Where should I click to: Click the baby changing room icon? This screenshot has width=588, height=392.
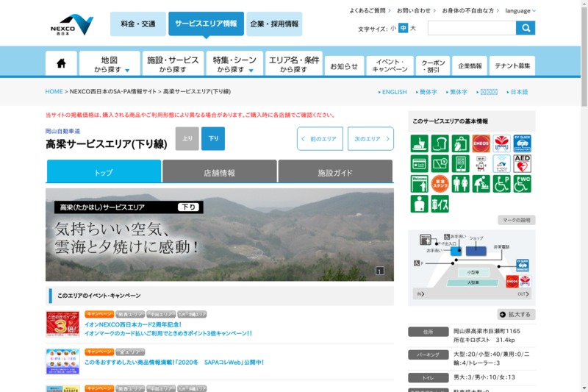point(481,184)
